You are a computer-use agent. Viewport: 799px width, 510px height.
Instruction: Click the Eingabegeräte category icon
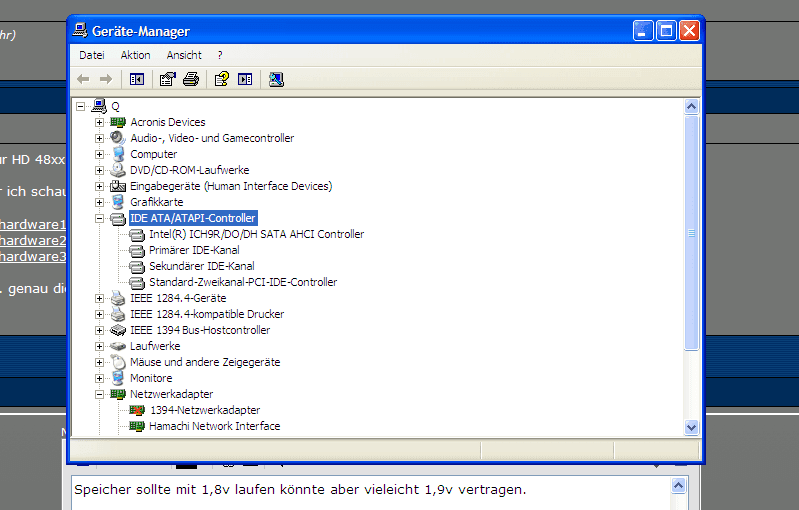(118, 186)
